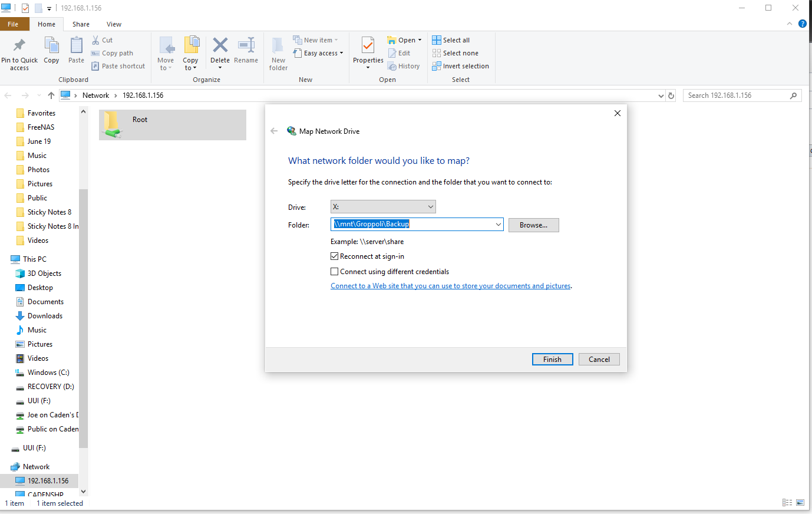Select 192.168.1.156 under Network
The height and width of the screenshot is (514, 812).
[x=48, y=481]
